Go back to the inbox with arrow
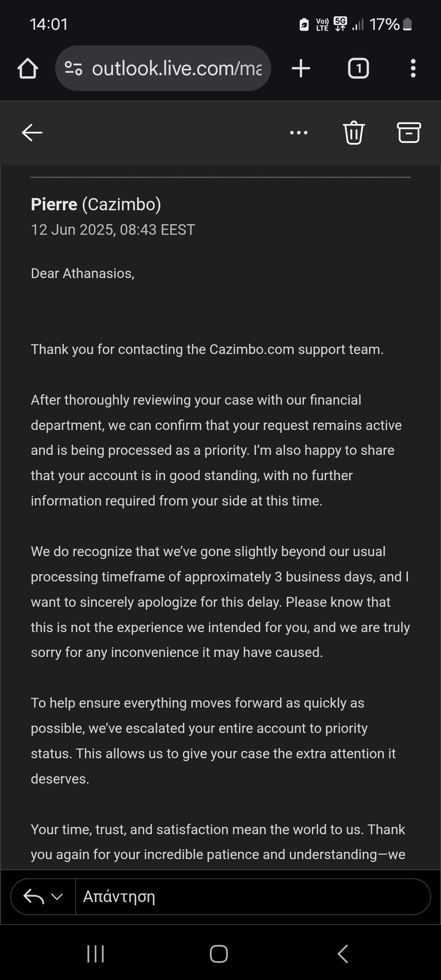The image size is (441, 980). 32,133
